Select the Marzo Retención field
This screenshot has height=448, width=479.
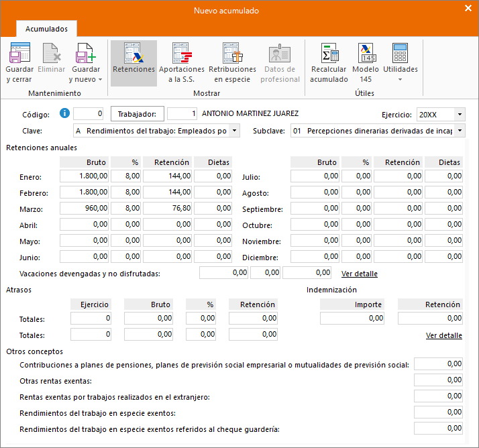[167, 209]
